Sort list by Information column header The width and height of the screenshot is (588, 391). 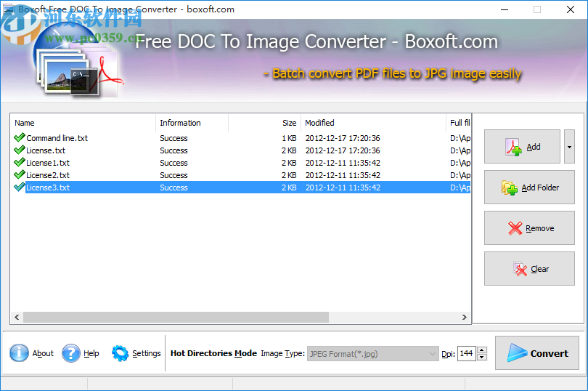[192, 123]
